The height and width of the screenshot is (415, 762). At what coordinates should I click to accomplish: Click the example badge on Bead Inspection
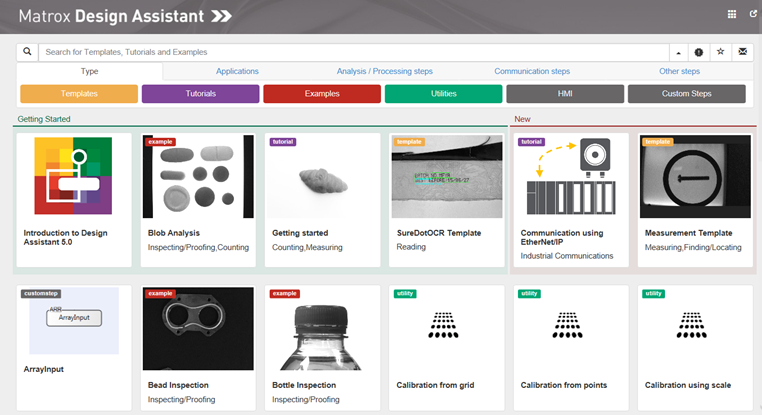[x=160, y=294]
